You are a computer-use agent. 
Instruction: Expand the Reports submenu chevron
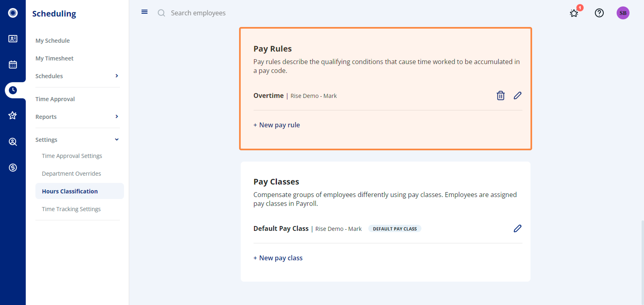(x=117, y=117)
